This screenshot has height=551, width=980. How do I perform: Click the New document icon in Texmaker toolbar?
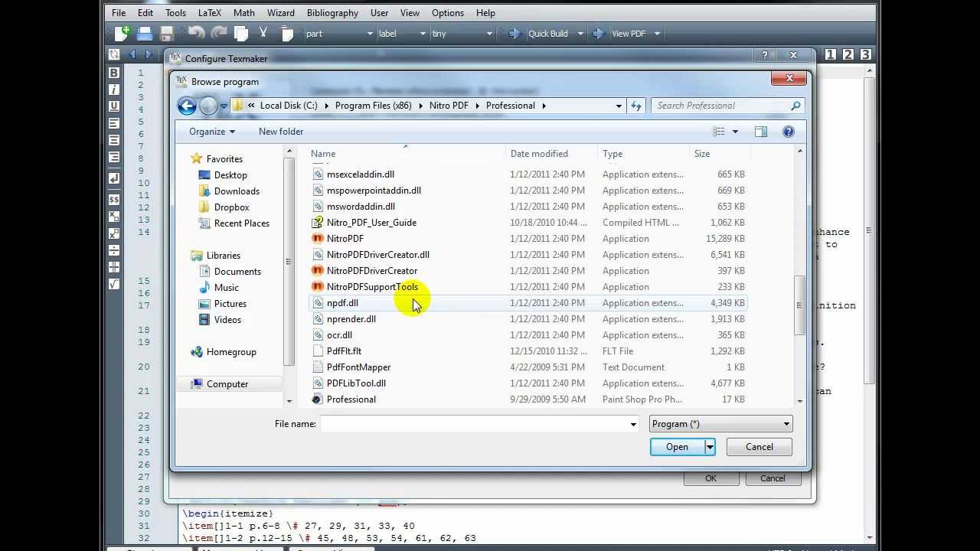click(122, 33)
